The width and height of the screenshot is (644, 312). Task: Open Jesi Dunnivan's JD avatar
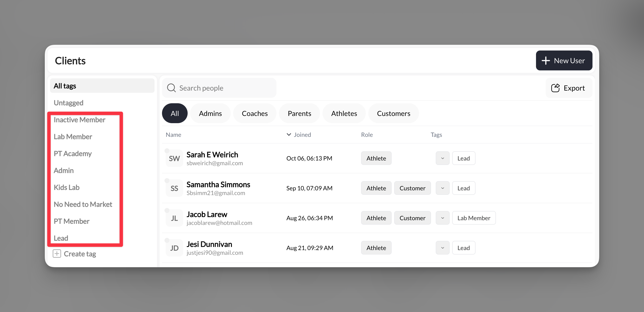pos(174,248)
